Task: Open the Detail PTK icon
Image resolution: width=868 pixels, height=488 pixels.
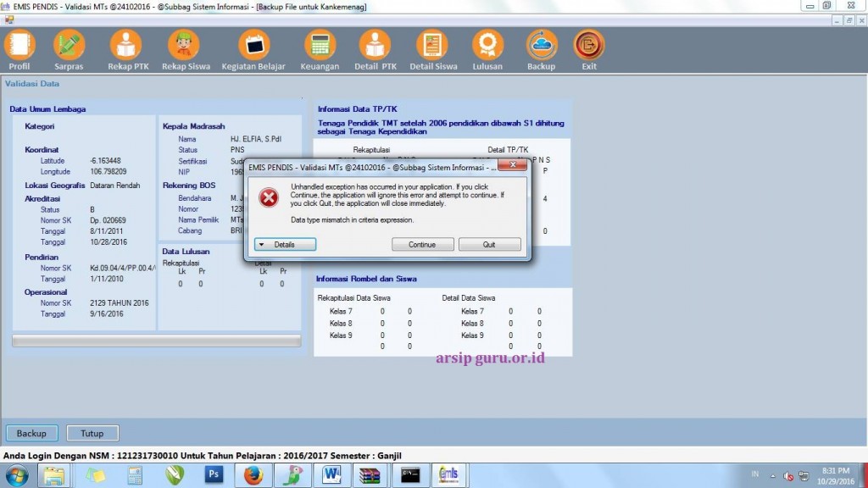Action: click(x=376, y=50)
